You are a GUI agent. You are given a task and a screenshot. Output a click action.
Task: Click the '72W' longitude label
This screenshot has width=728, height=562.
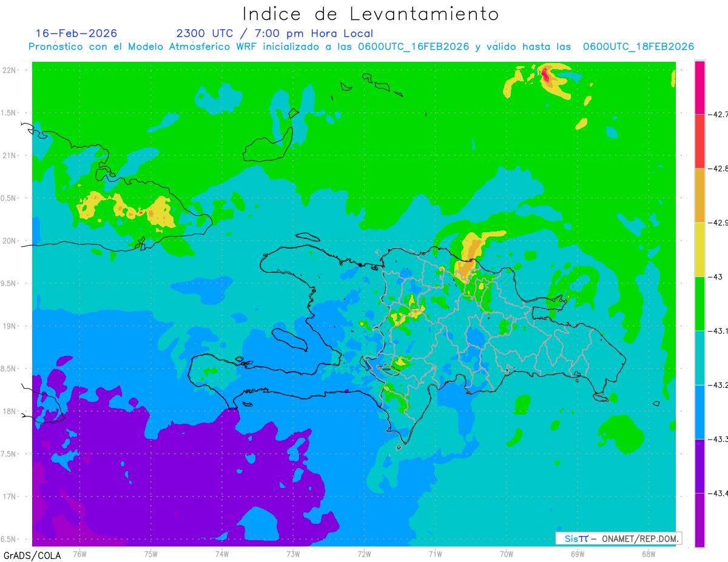point(364,554)
